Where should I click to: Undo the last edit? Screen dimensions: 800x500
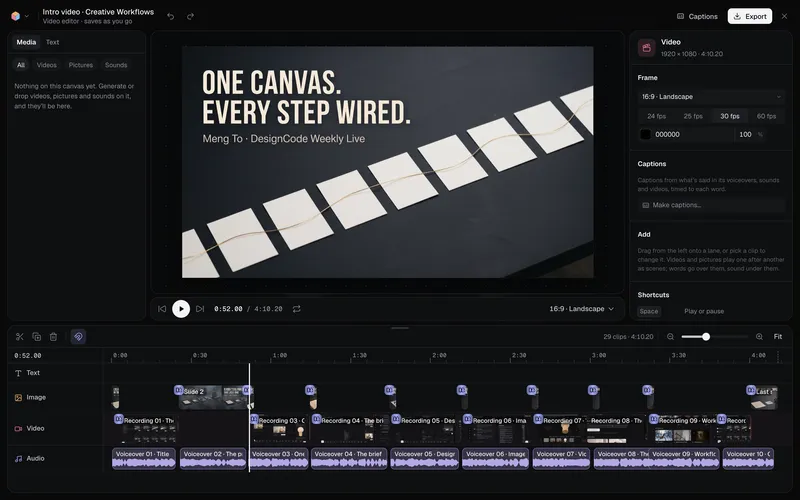pyautogui.click(x=170, y=16)
